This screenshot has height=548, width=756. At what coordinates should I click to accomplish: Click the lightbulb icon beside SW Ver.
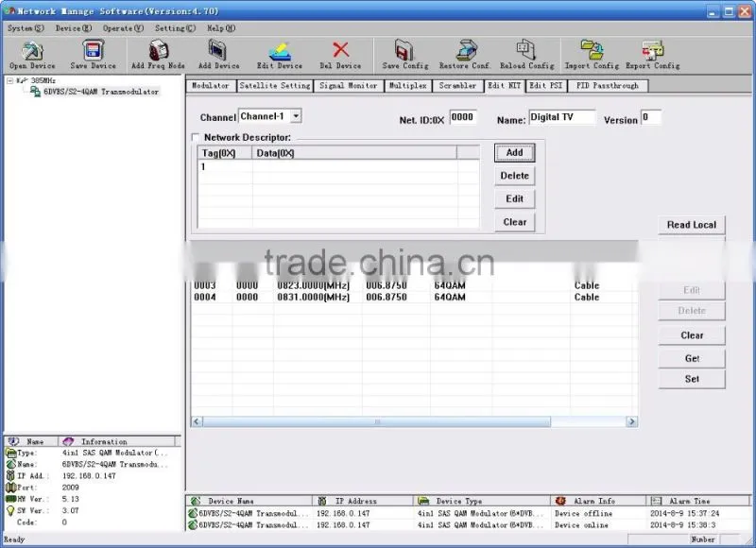(x=10, y=510)
